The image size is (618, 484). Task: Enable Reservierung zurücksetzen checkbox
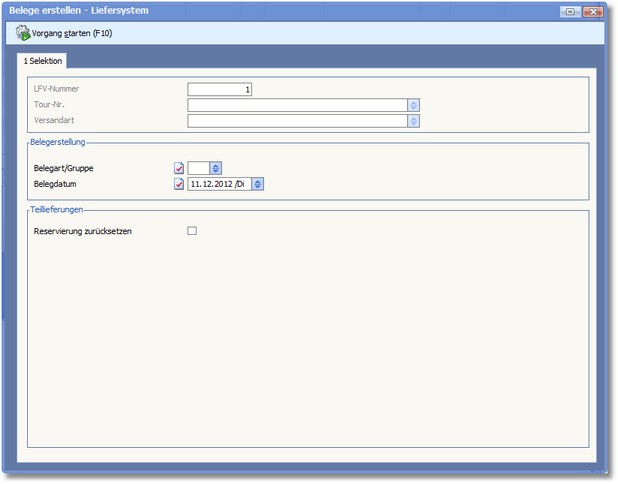pyautogui.click(x=192, y=231)
